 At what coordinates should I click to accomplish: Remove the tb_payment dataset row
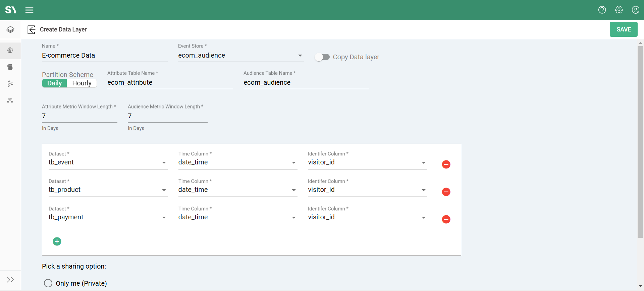446,219
